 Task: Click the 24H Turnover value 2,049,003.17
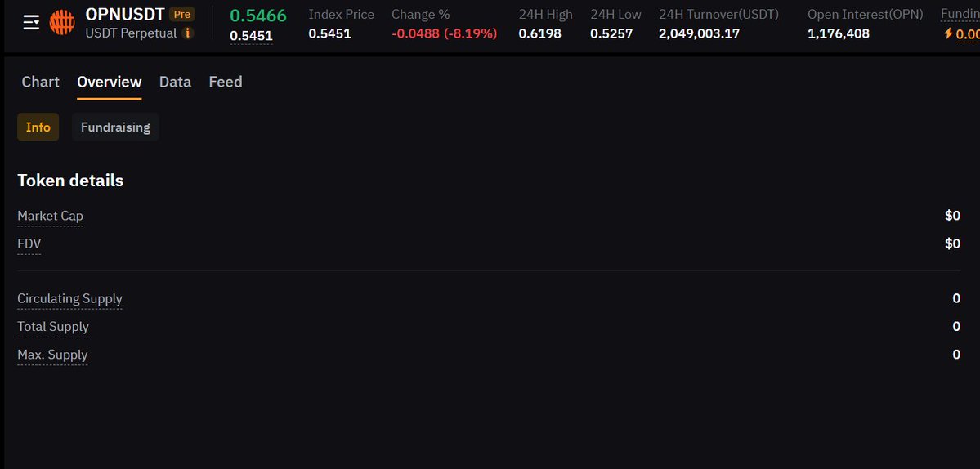pos(700,33)
